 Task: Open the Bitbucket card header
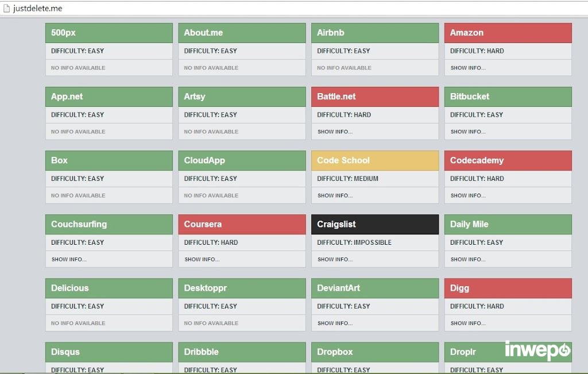[508, 97]
